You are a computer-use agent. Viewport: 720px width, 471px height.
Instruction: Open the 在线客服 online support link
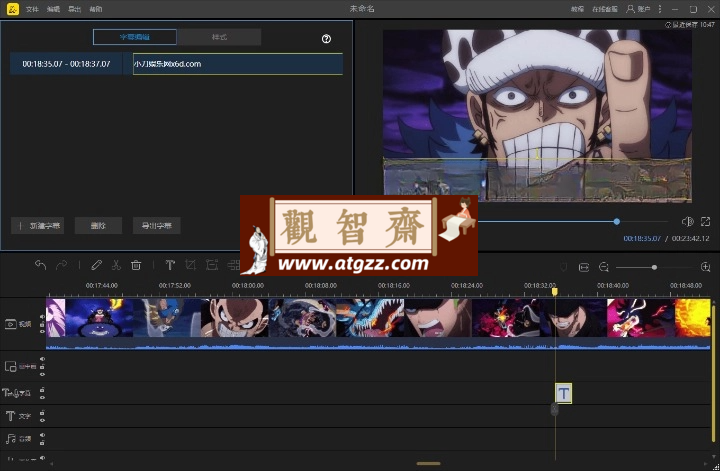tap(605, 9)
